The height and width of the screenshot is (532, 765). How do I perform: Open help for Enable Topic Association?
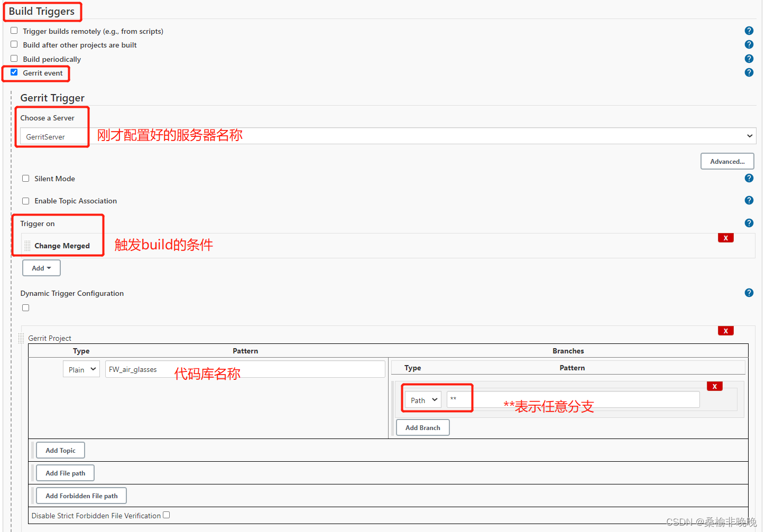click(749, 200)
